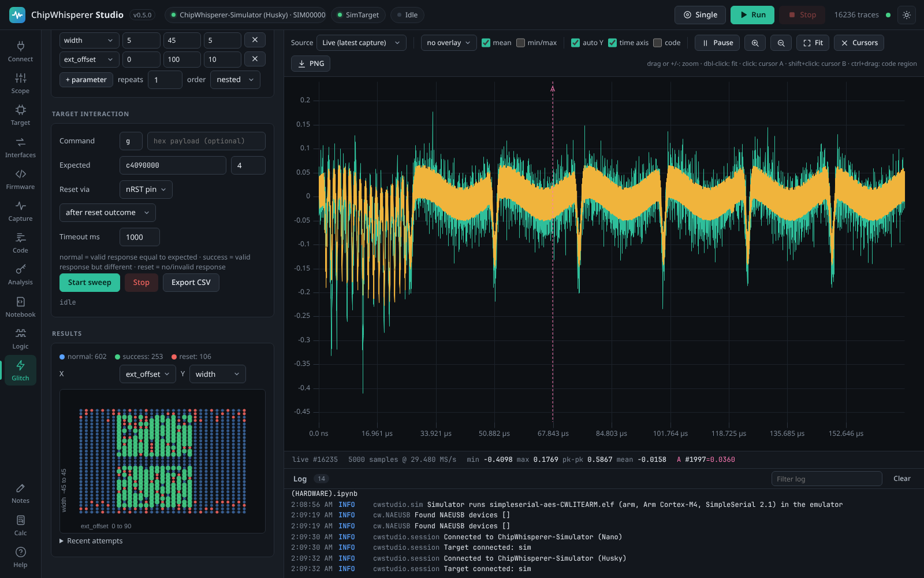Screen dimensions: 924x578
Task: Open the Help section
Action: click(20, 557)
